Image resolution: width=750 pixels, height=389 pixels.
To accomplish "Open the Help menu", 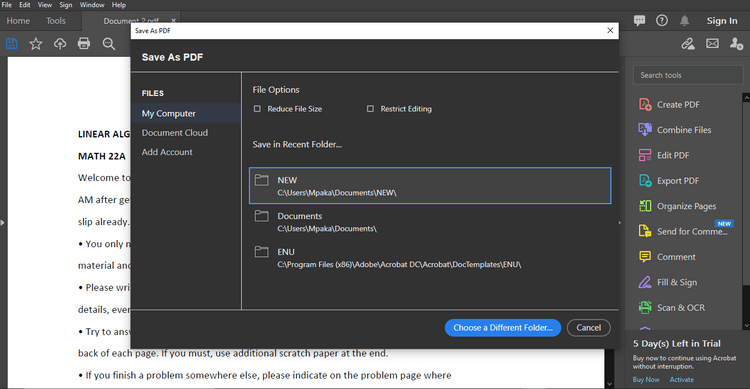I will click(119, 5).
